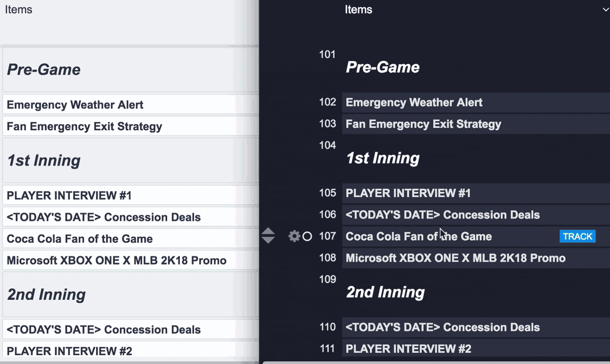Select the 2nd Inning header in dark panel
Screen dimensions: 610x364
pyautogui.click(x=385, y=292)
